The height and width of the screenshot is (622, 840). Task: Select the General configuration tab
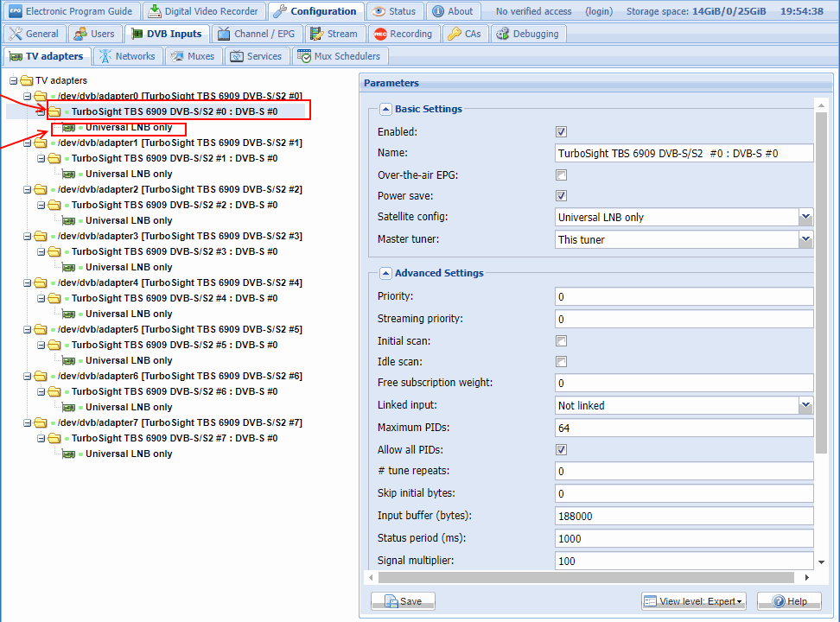pyautogui.click(x=35, y=34)
